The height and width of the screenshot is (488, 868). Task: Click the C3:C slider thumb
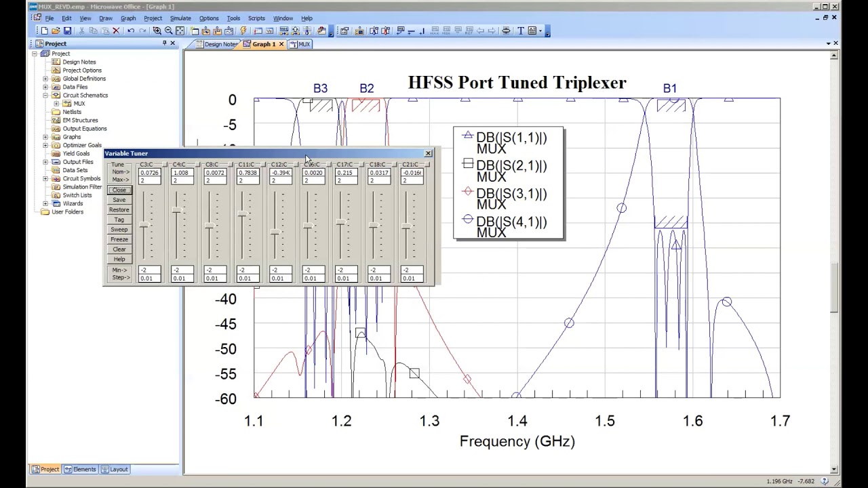144,225
